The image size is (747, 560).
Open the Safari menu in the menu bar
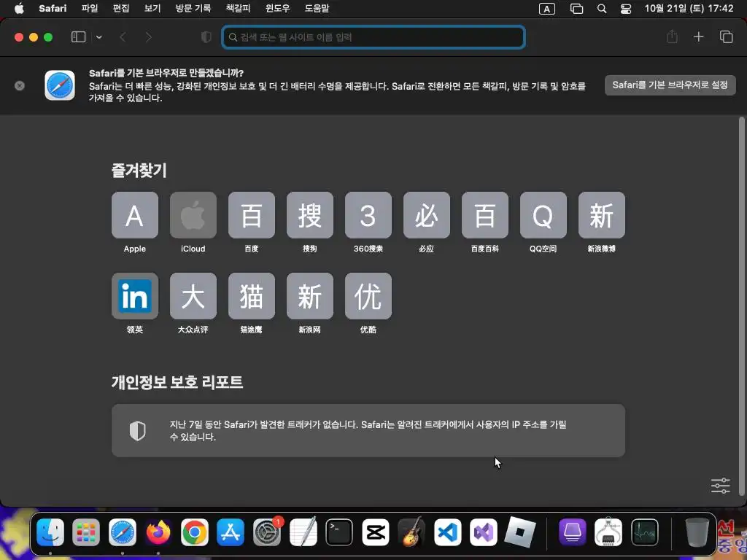point(53,8)
